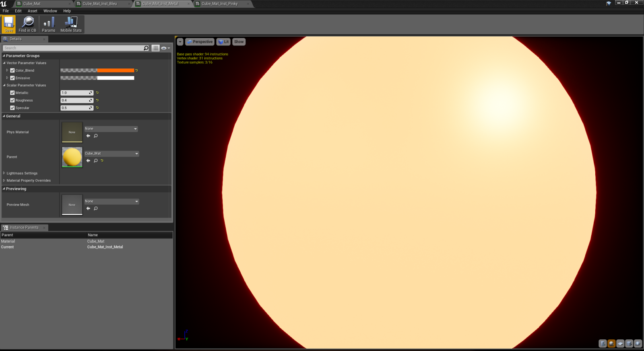644x351 pixels.
Task: Uncheck Metallic parameter override
Action: 12,93
